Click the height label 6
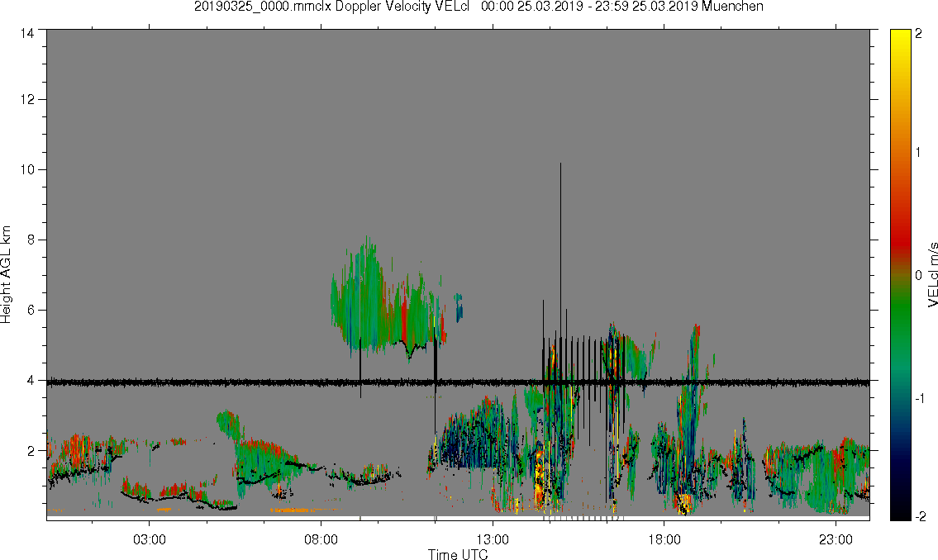 coord(30,311)
